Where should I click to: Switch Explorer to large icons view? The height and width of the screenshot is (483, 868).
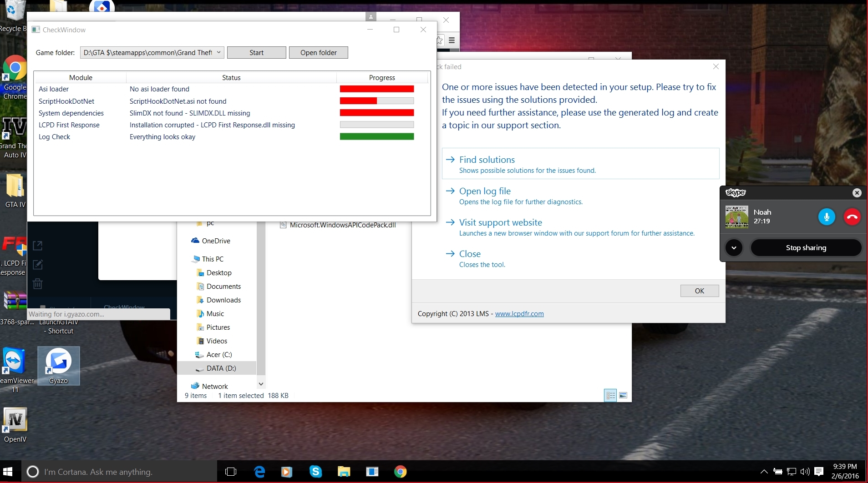(x=623, y=396)
